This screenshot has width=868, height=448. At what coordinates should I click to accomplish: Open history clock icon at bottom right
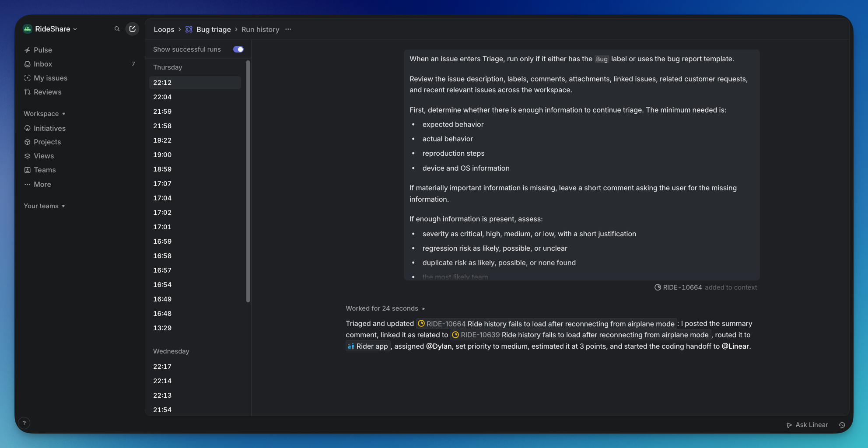click(x=842, y=425)
